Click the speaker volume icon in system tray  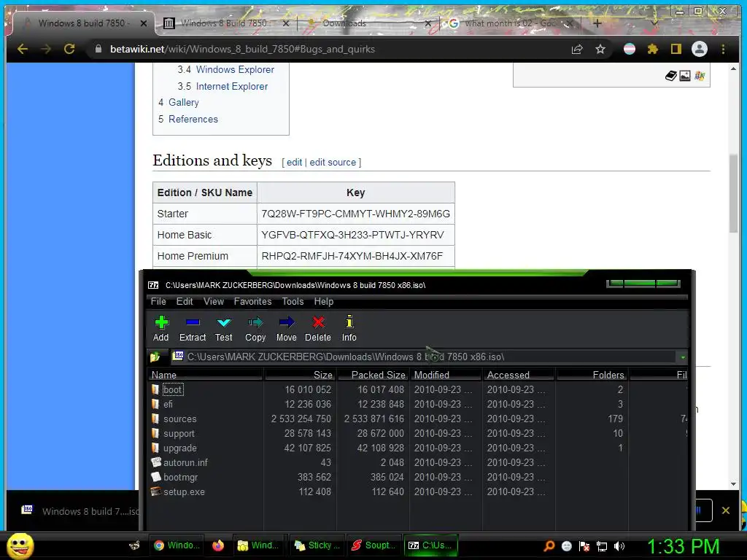(619, 546)
